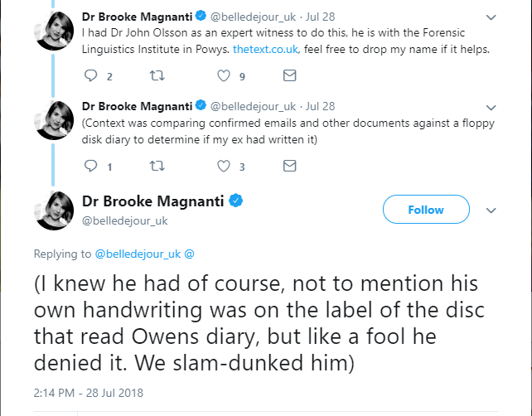Expand the chevron next to Follow
This screenshot has height=416, width=532.
[x=491, y=210]
